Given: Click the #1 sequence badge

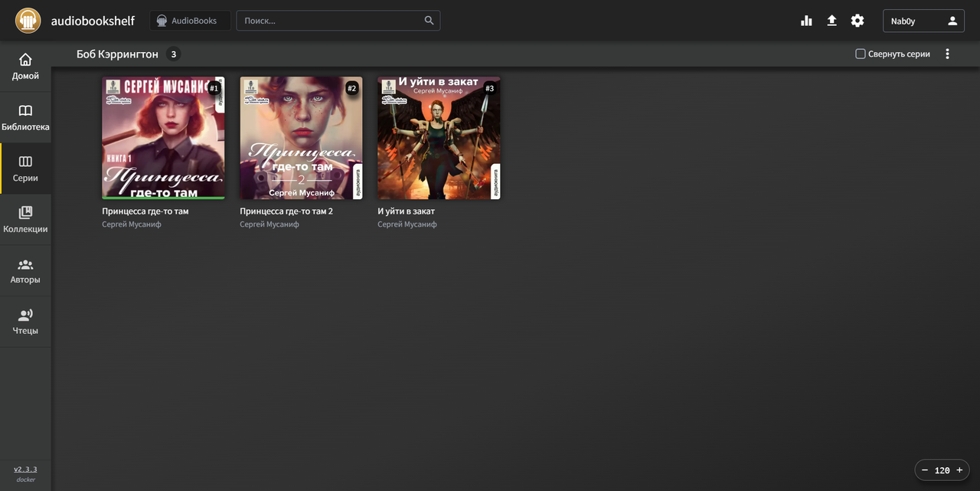Looking at the screenshot, I should click(214, 88).
